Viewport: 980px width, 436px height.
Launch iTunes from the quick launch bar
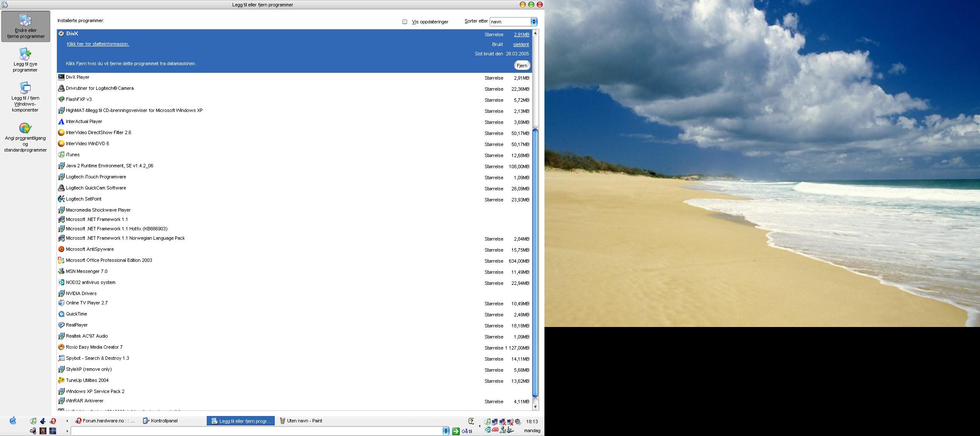[x=33, y=421]
